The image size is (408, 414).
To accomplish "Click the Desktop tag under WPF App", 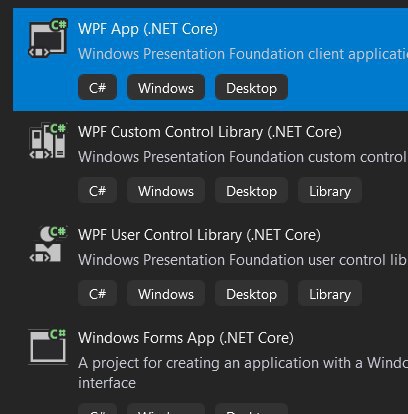I will coord(251,88).
